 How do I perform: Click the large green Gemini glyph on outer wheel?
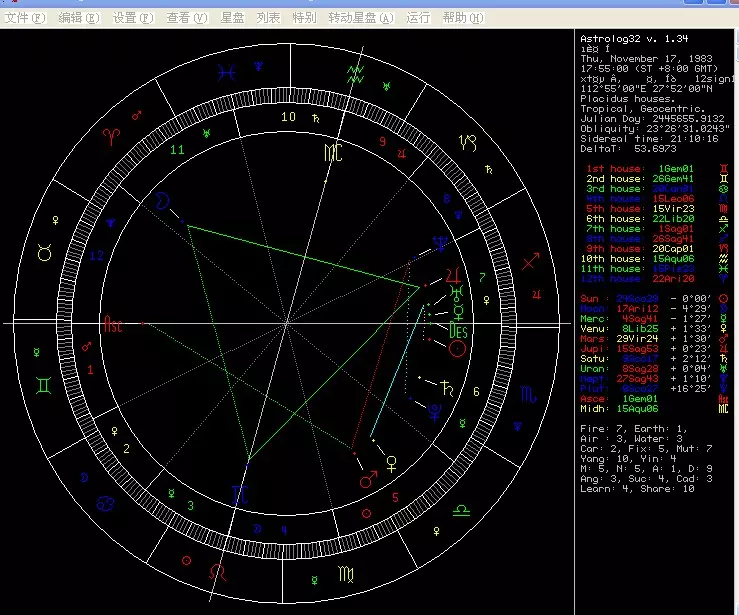(x=43, y=386)
